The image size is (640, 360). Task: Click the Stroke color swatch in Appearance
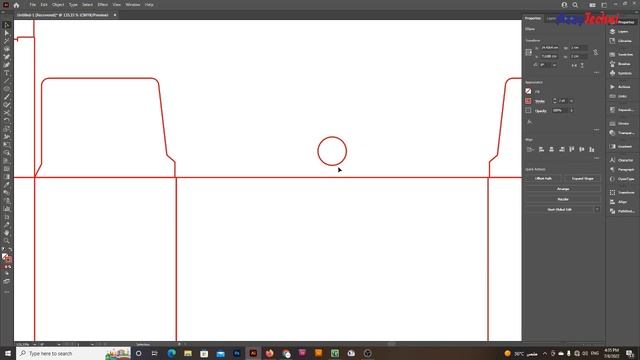(529, 101)
